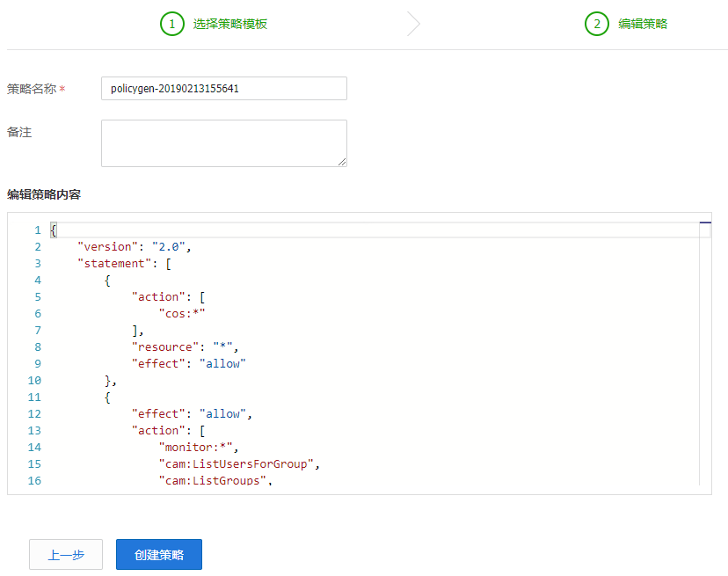728x576 pixels.
Task: Click the step 1 circle icon
Action: click(172, 24)
